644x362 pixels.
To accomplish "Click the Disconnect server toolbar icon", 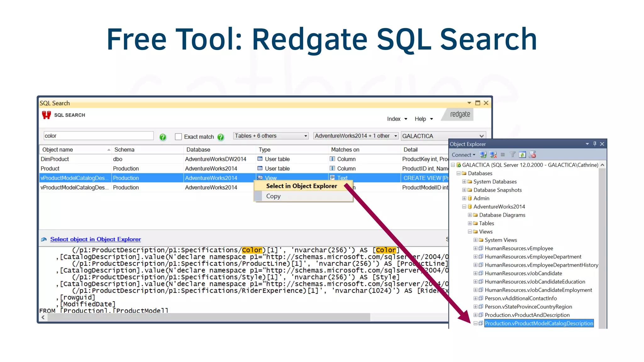I will [493, 155].
